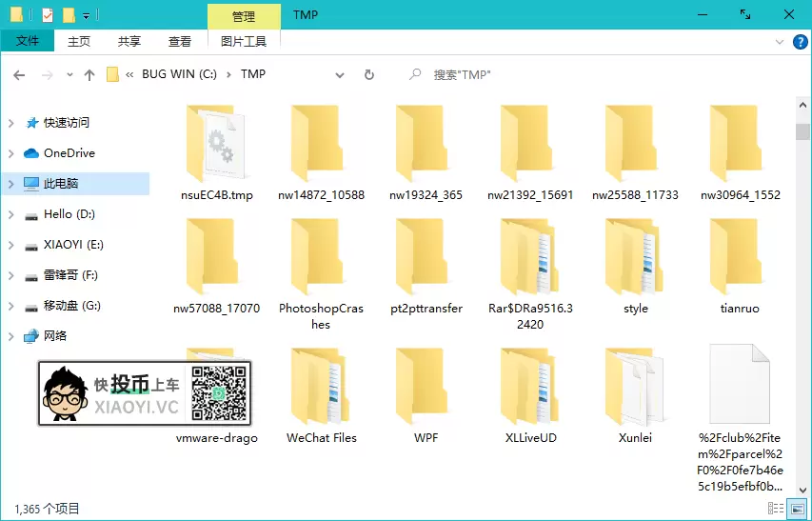The width and height of the screenshot is (812, 521).
Task: Open the help question mark icon
Action: click(x=800, y=42)
